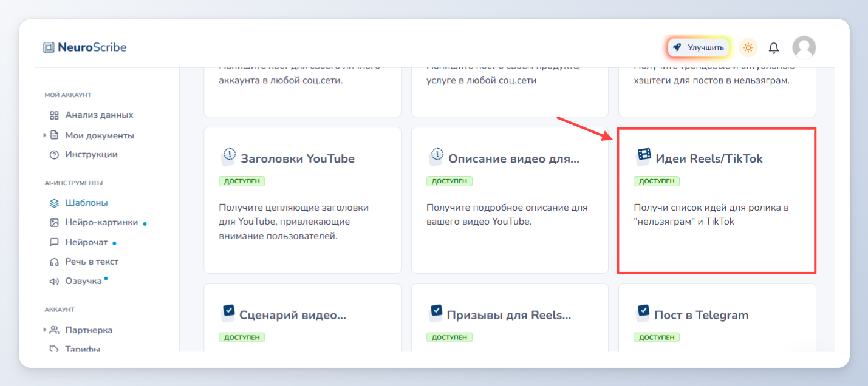
Task: Click the Идеи Reels/TikTok film icon
Action: (x=643, y=157)
